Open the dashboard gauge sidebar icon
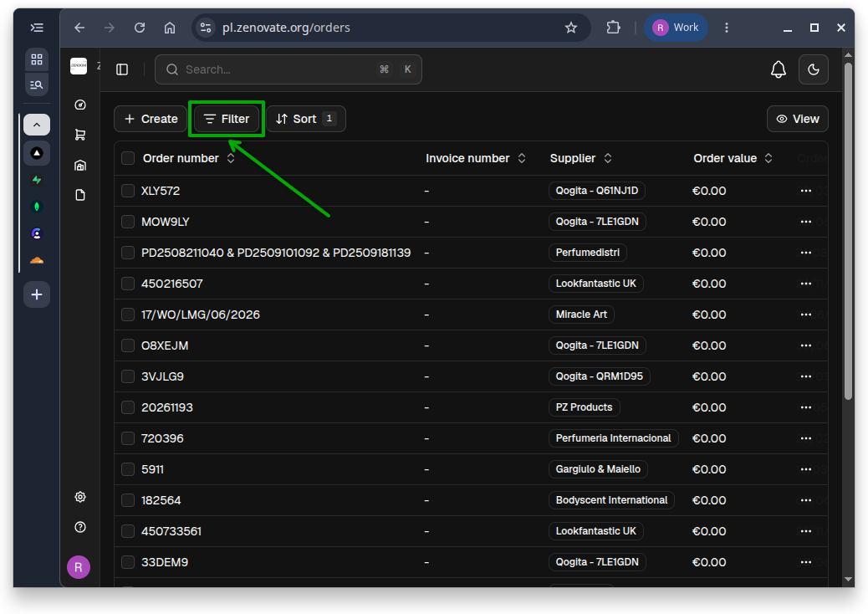The height and width of the screenshot is (614, 868). pyautogui.click(x=80, y=105)
